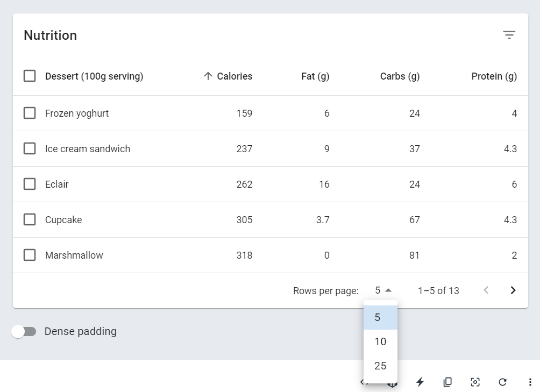This screenshot has width=540, height=392.
Task: Collapse the Rows per page dropdown
Action: 383,290
